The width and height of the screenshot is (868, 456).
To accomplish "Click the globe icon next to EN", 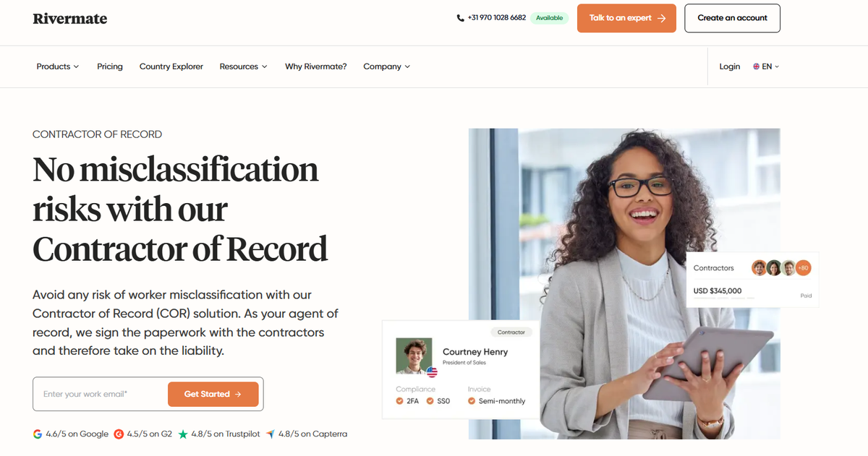I will 757,66.
